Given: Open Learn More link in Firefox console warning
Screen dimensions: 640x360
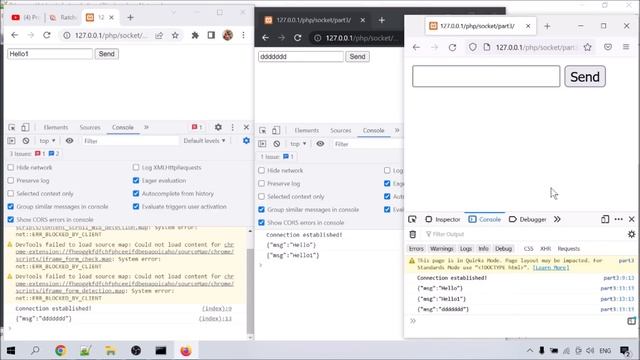Looking at the screenshot, I should [x=551, y=268].
